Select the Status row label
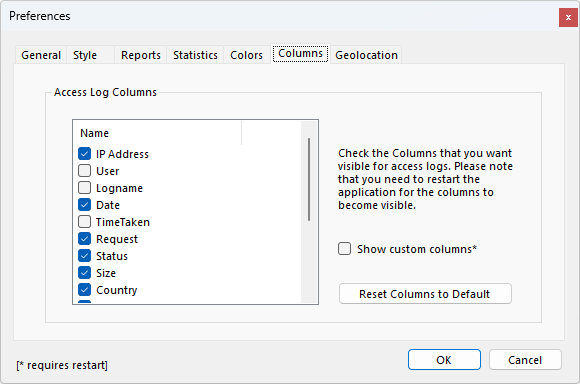Screen dimensions: 580x384 (112, 256)
